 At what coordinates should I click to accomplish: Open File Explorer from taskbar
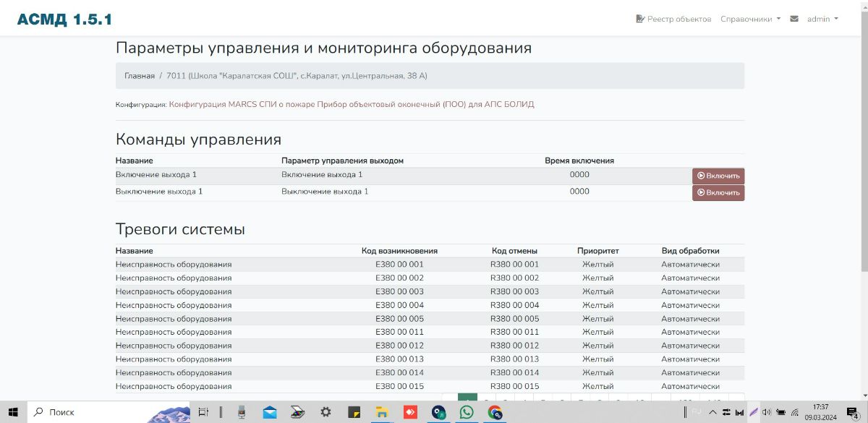382,412
